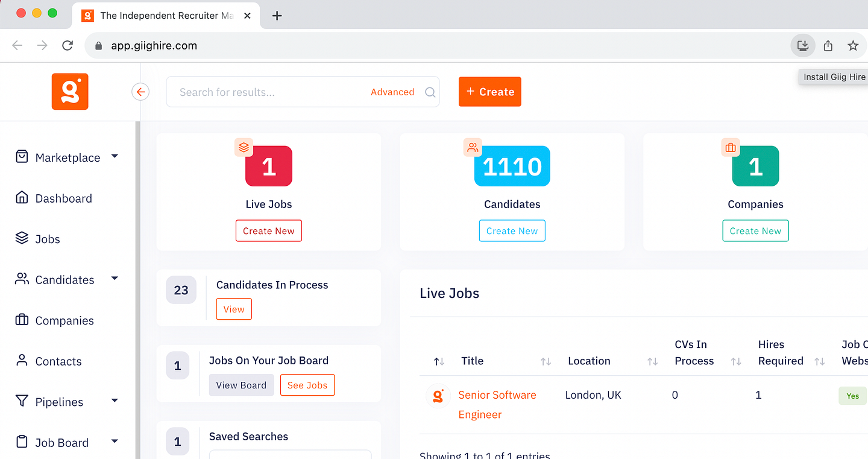Image resolution: width=868 pixels, height=459 pixels.
Task: Click the layers icon on Live Jobs card
Action: [244, 147]
